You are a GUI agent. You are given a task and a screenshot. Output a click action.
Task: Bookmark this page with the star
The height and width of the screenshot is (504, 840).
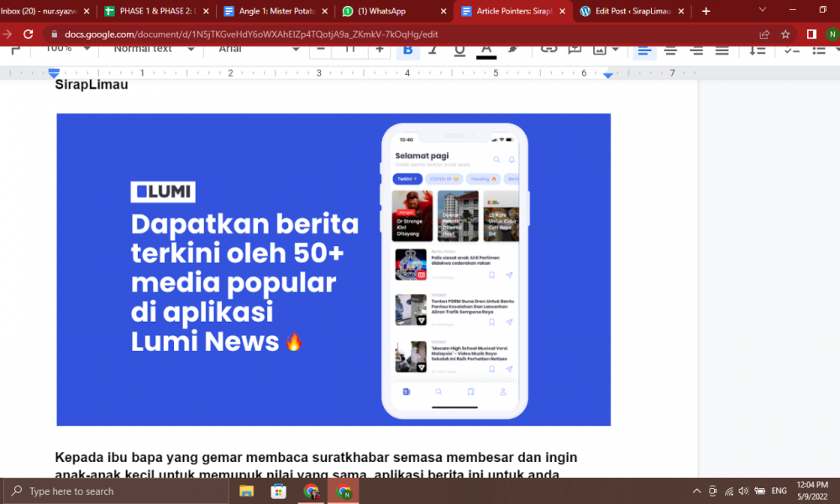click(785, 34)
